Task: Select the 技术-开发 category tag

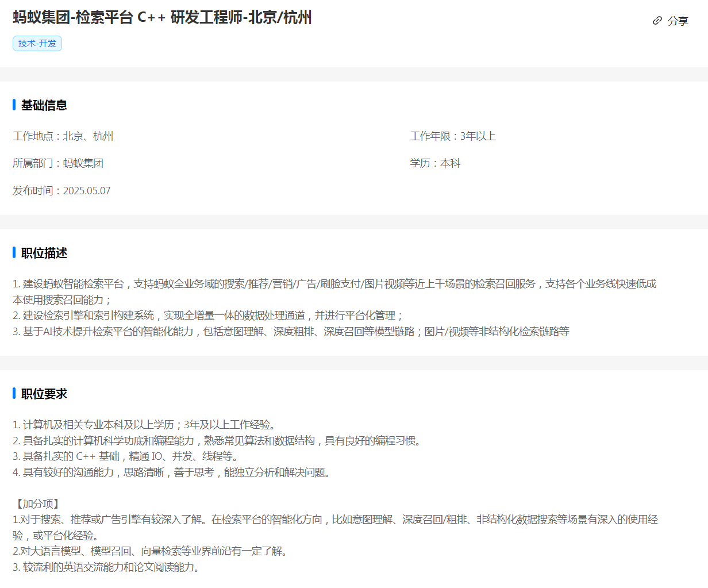Action: (37, 44)
